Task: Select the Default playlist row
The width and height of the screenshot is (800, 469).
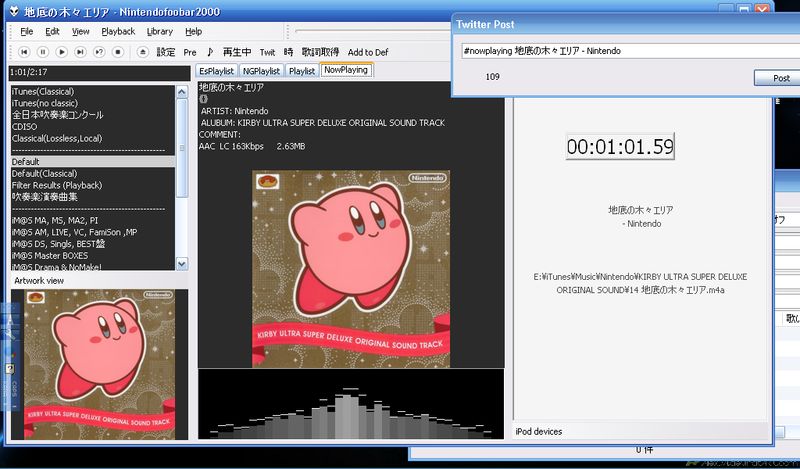Action: [x=93, y=162]
